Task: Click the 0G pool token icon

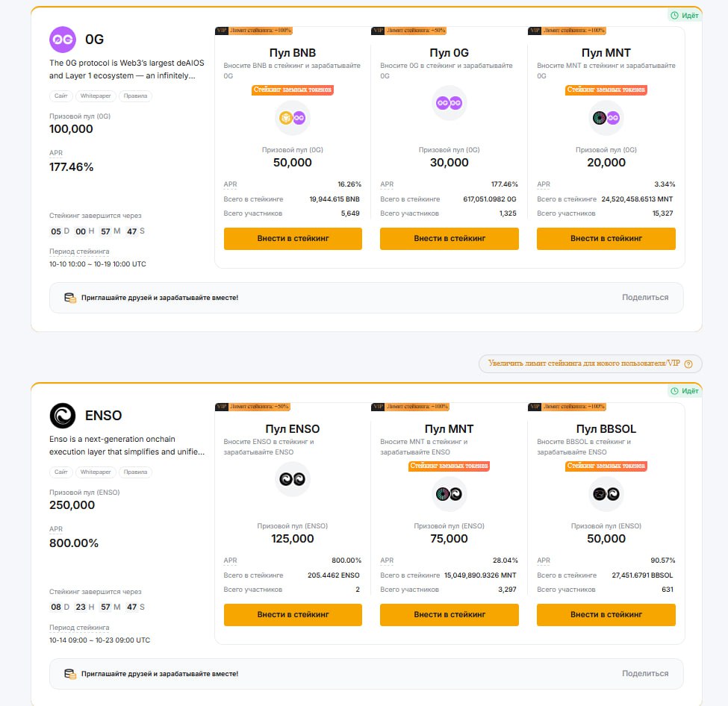Action: click(x=449, y=103)
